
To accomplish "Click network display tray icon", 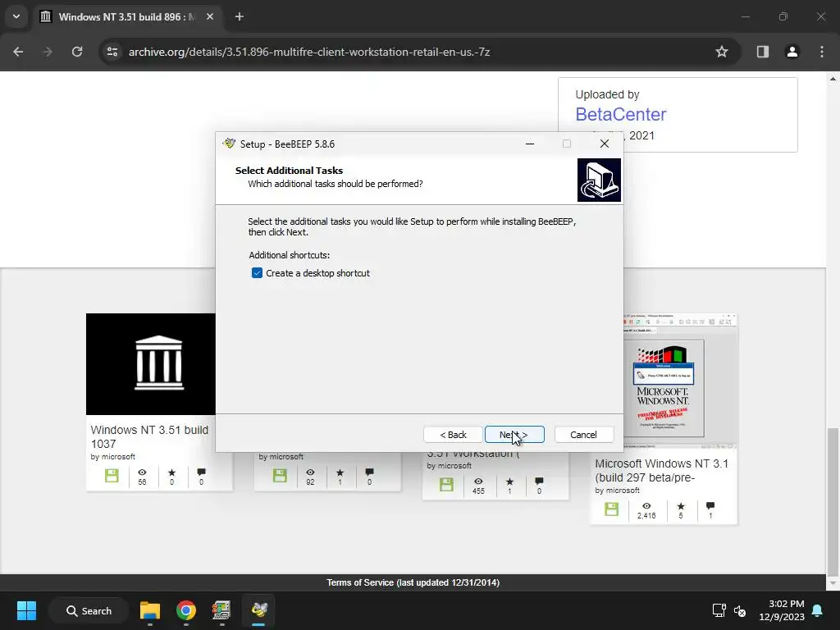I will click(719, 610).
